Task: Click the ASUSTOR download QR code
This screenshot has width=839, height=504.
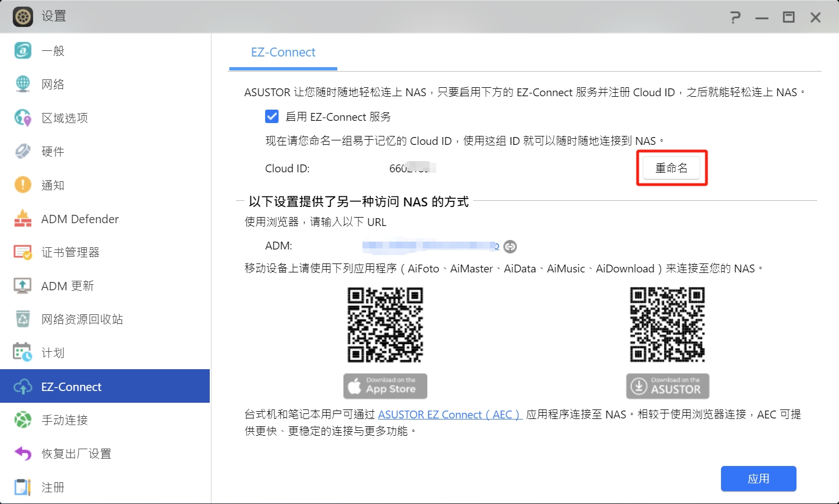Action: 667,324
